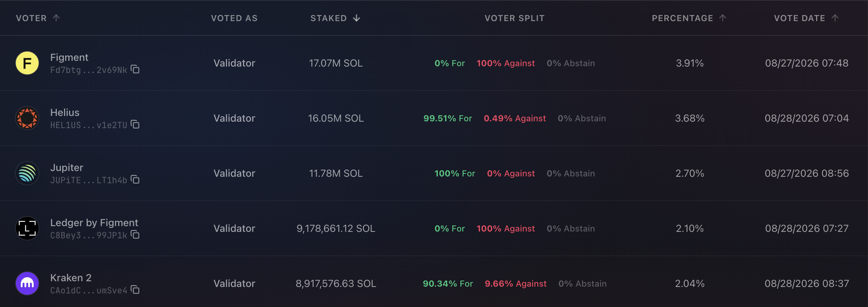Select Jupiter's 100% For split value
The width and height of the screenshot is (868, 307).
coord(455,174)
